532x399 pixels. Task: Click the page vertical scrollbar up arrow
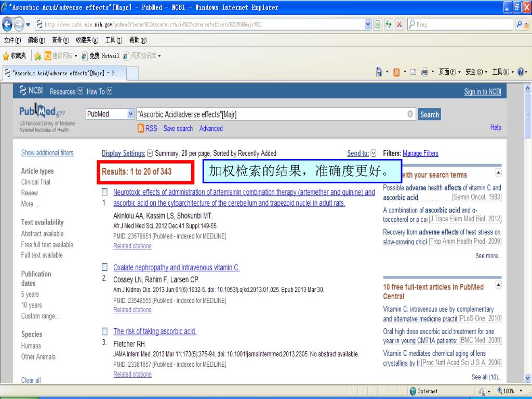click(x=528, y=88)
